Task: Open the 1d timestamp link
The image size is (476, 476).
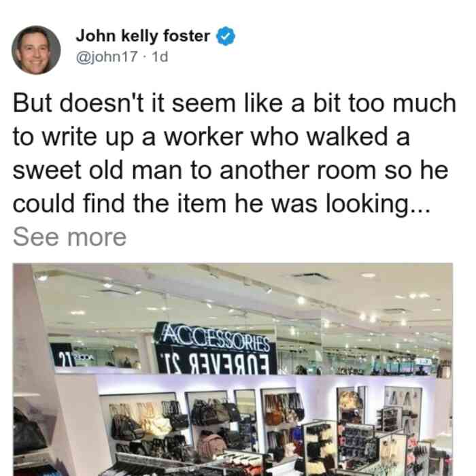Action: tap(160, 56)
